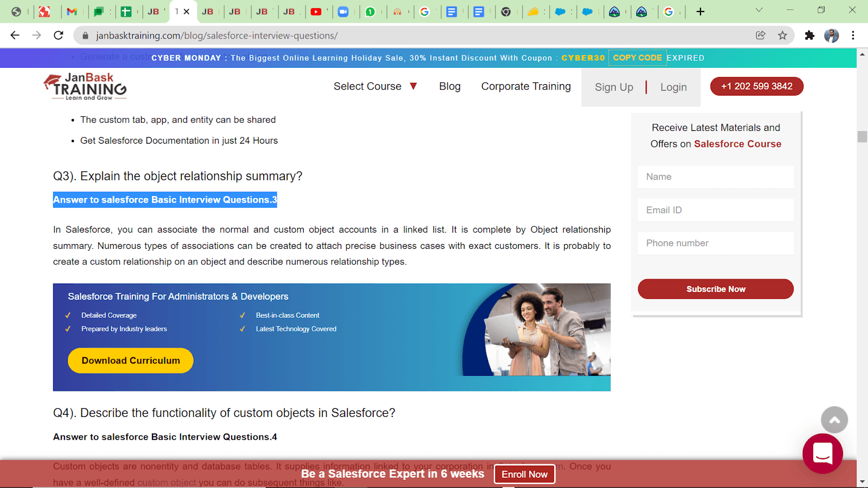Focus the Email ID input field

pos(716,210)
